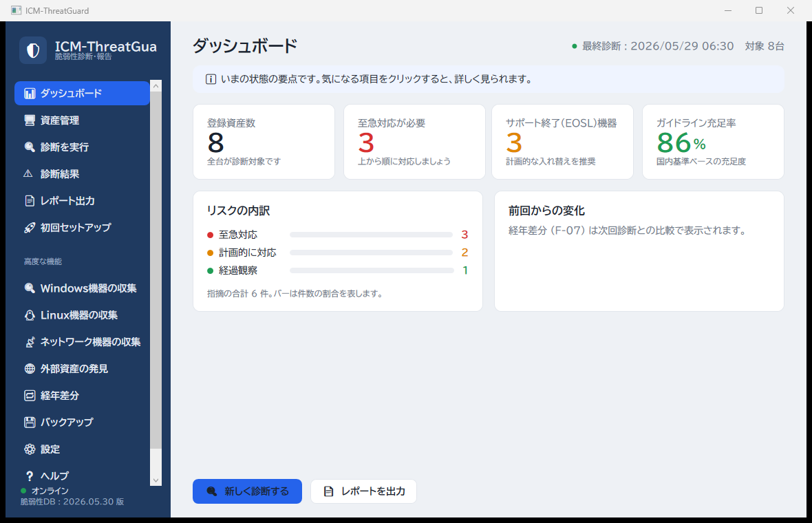
Task: Open the ダッシュボード menu item
Action: click(x=82, y=93)
